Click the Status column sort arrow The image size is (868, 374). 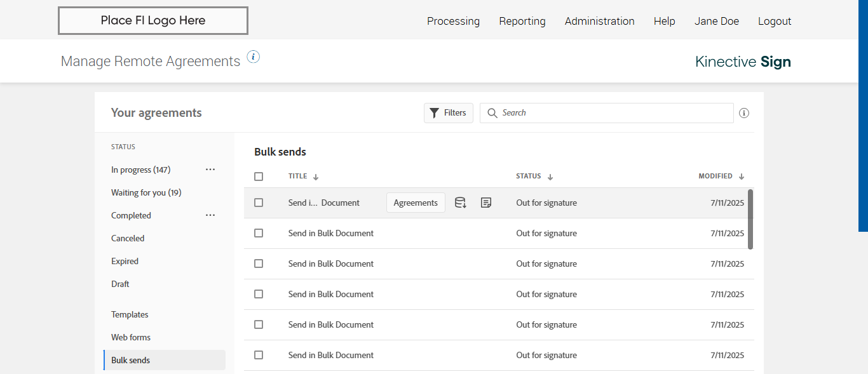550,177
